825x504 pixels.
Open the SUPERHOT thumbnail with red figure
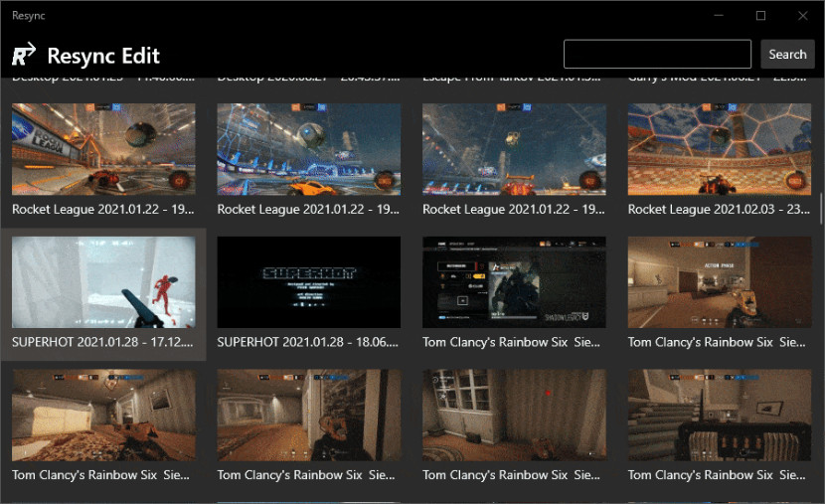103,282
